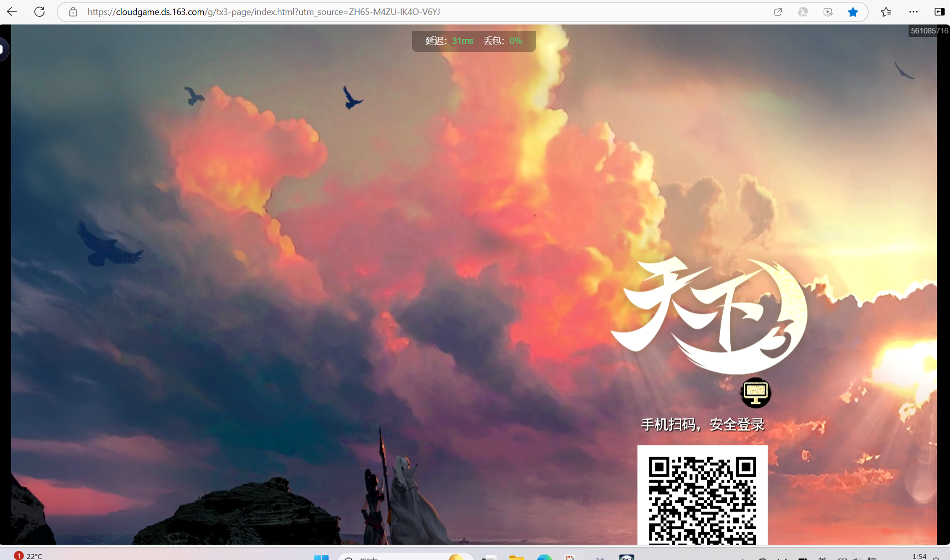Toggle the blue favorite star for this page
This screenshot has height=560, width=950.
(x=853, y=12)
